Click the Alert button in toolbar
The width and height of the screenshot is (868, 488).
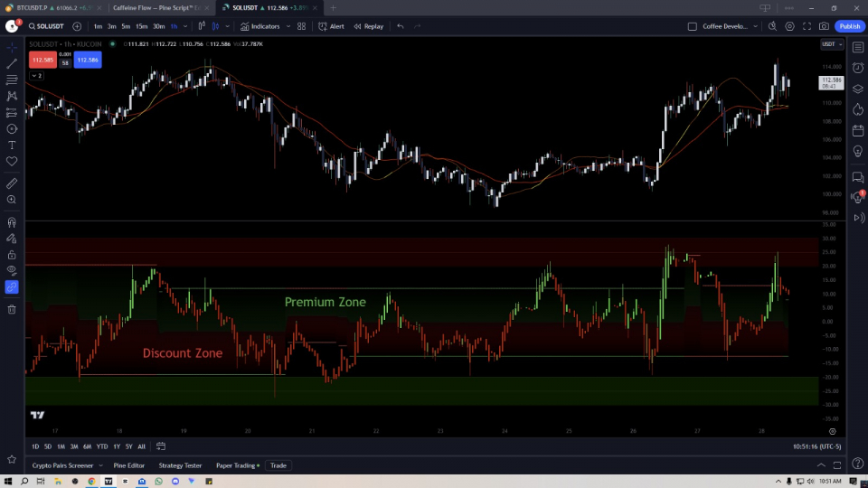pos(331,26)
